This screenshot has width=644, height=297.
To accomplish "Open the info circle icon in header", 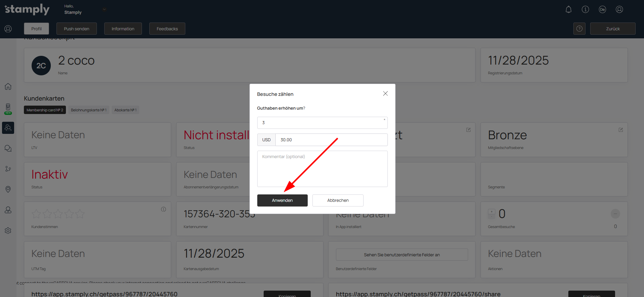I will point(585,9).
